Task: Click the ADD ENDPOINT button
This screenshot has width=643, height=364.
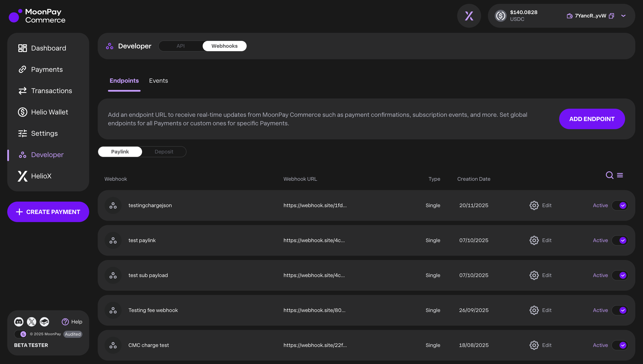Action: tap(592, 119)
